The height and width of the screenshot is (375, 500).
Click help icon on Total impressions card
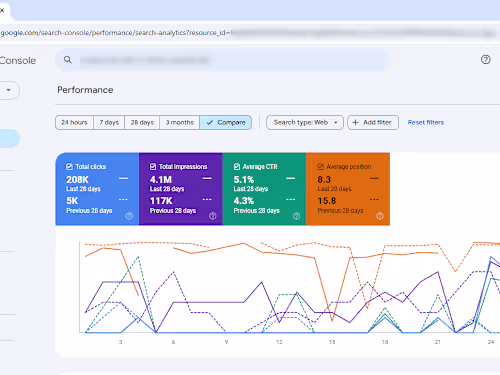(x=213, y=216)
